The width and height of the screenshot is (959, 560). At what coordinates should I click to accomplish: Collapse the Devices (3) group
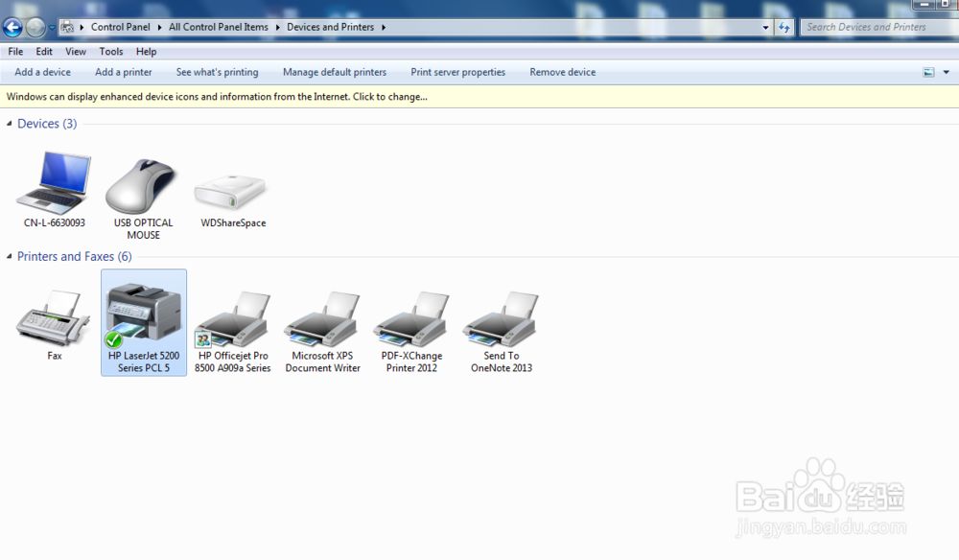click(10, 124)
